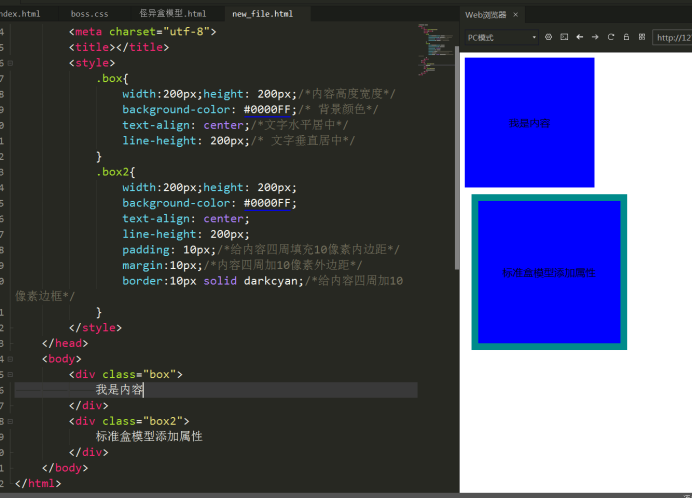The width and height of the screenshot is (692, 498).
Task: Click the 我是内容 blue box in preview
Action: point(529,122)
